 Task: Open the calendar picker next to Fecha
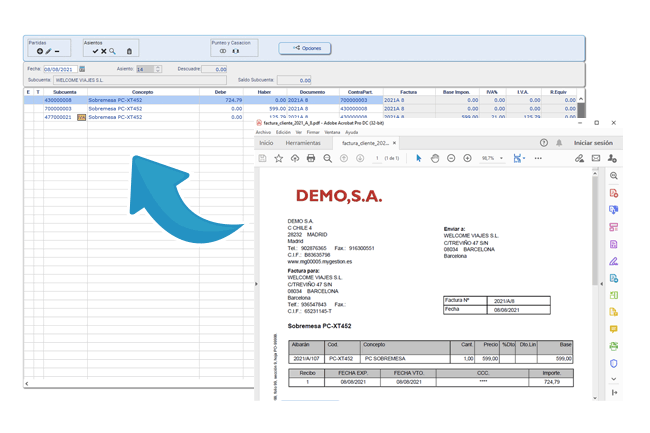click(x=82, y=70)
